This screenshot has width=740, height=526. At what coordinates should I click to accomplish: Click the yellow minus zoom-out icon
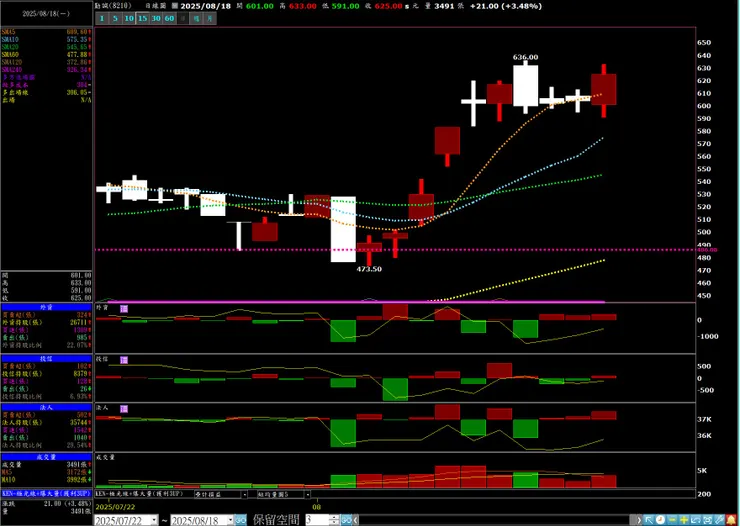click(x=673, y=520)
